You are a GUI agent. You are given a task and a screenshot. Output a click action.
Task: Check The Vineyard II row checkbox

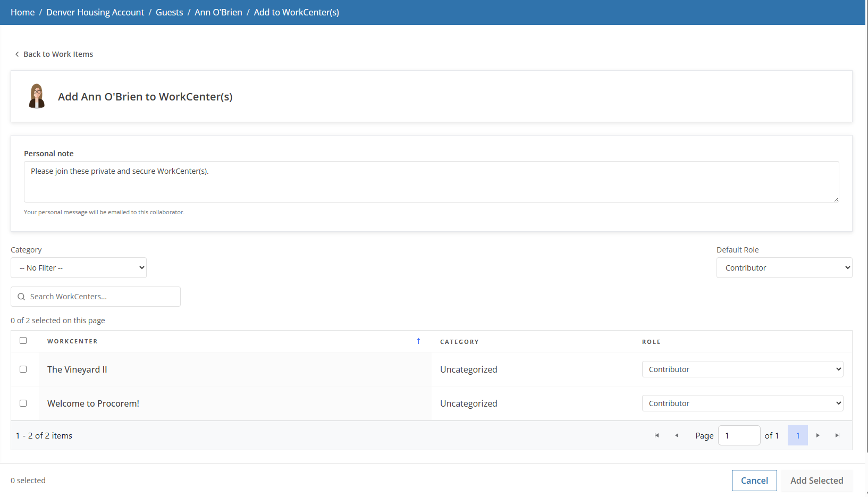point(23,369)
